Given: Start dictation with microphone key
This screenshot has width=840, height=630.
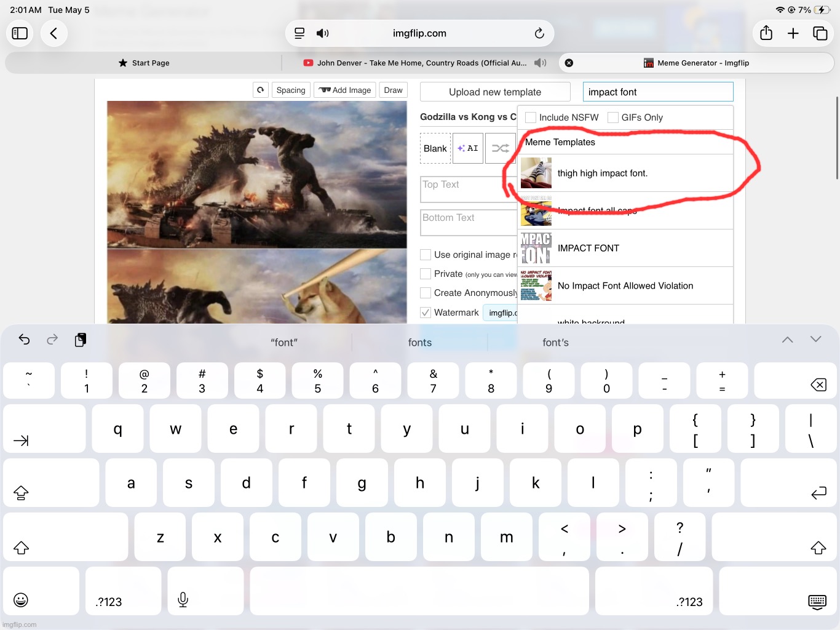Looking at the screenshot, I should point(205,591).
